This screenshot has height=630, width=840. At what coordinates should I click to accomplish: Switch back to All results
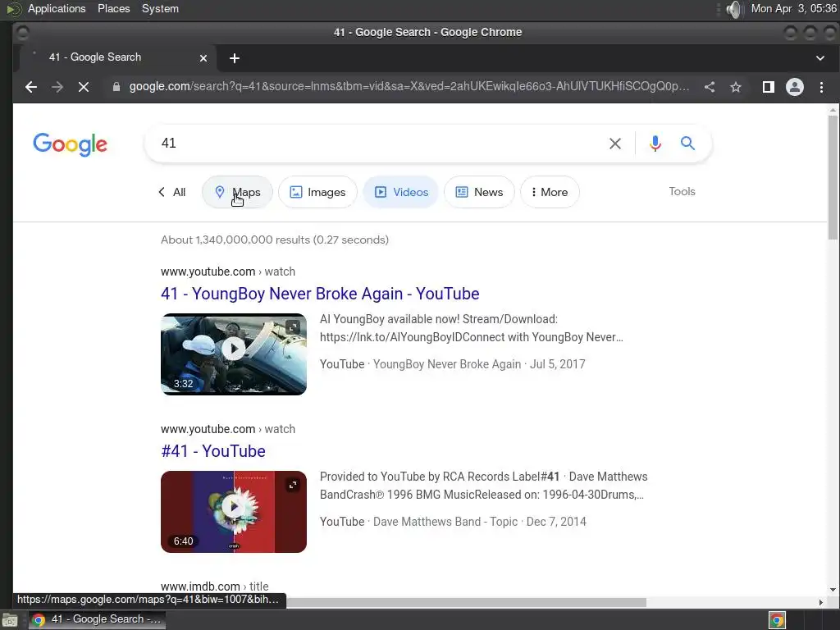coord(172,192)
